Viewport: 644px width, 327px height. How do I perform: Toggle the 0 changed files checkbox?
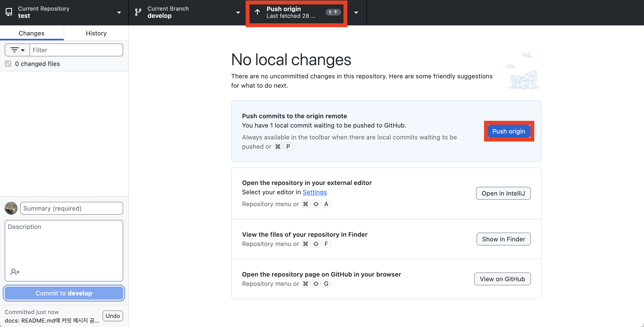(x=8, y=64)
